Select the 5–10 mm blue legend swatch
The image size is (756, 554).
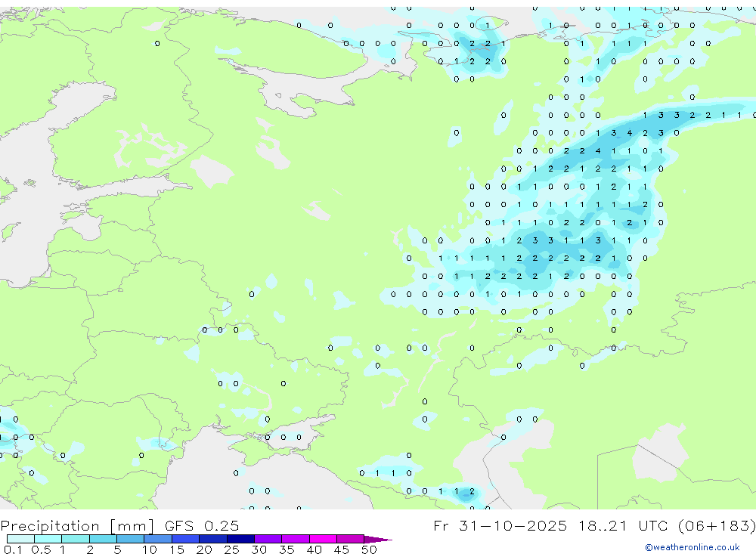click(x=131, y=539)
